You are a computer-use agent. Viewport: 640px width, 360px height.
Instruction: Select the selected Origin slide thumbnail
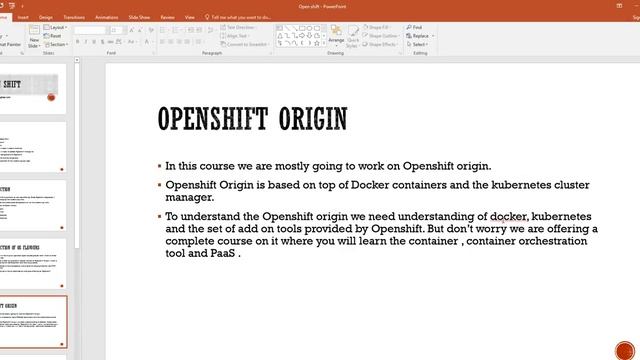click(x=33, y=322)
